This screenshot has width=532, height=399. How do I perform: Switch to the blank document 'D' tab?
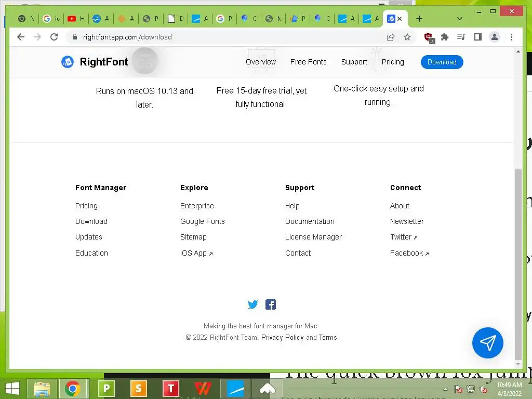tap(176, 19)
